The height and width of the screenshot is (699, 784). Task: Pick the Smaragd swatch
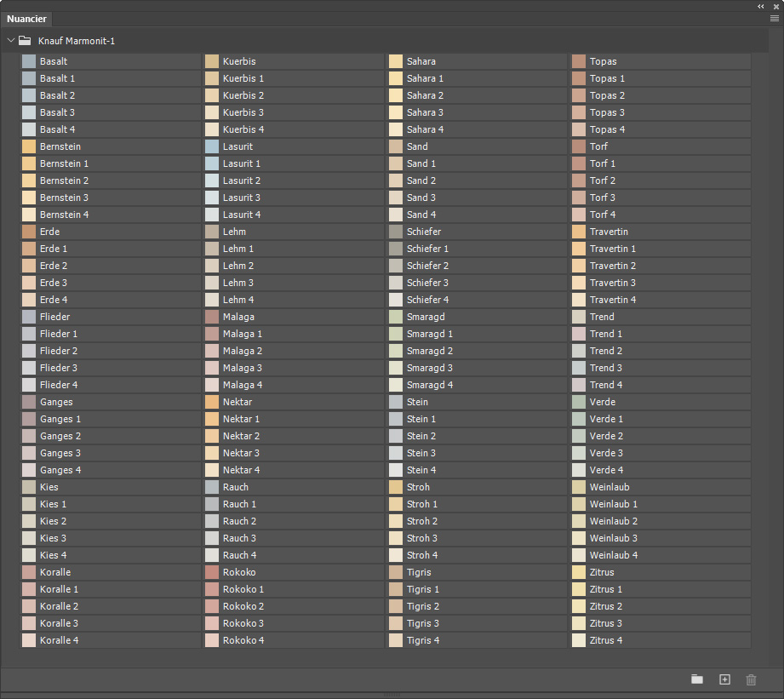point(396,317)
